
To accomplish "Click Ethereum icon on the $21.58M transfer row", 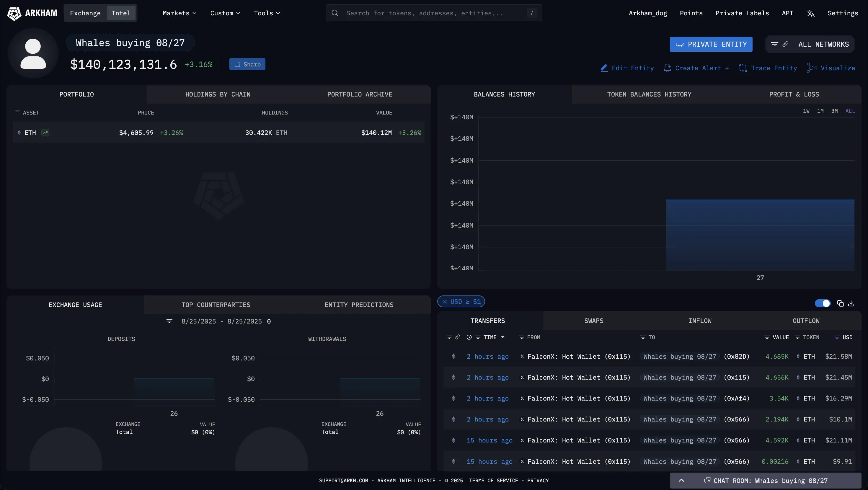I will (453, 356).
